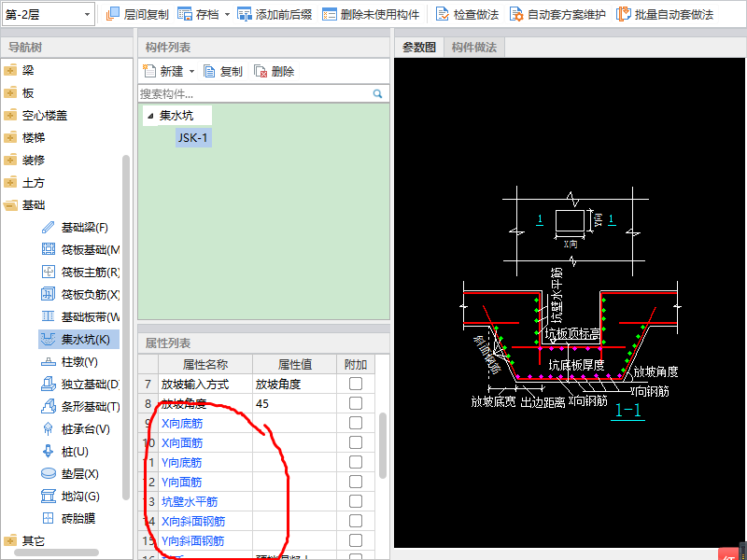Viewport: 747px width, 560px height.
Task: Click the Y向斜面钢筋 property link
Action: 192,541
